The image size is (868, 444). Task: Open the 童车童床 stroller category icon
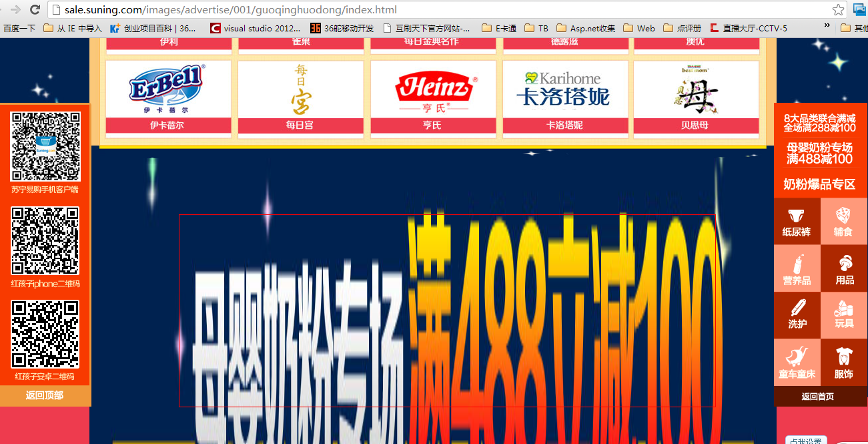(797, 363)
